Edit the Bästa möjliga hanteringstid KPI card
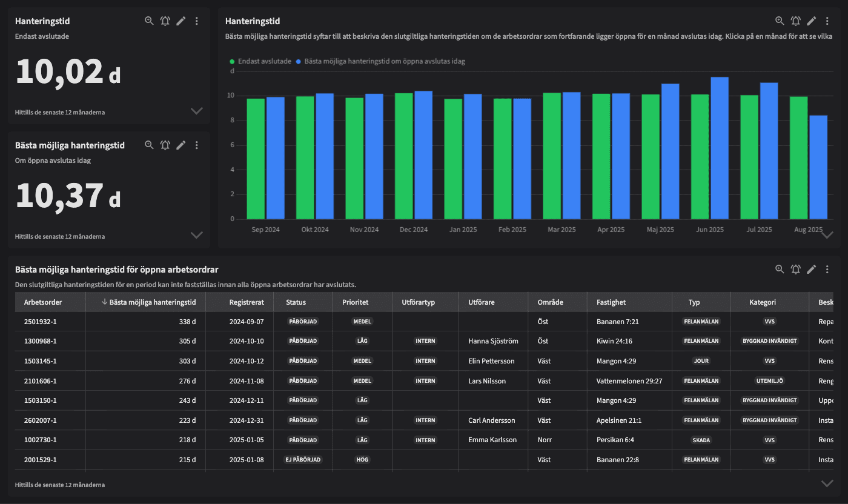This screenshot has width=848, height=504. [x=181, y=145]
